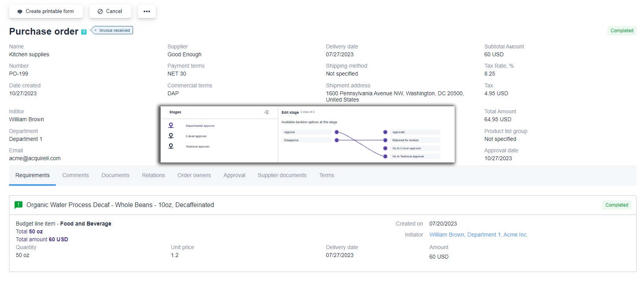
Task: Click the Tax Rate value 8.25
Action: [x=490, y=74]
